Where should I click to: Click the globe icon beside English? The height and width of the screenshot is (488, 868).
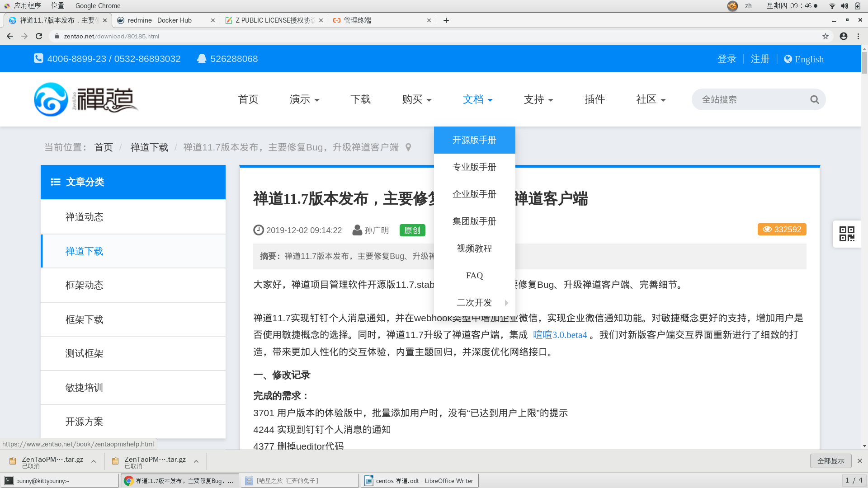click(788, 59)
